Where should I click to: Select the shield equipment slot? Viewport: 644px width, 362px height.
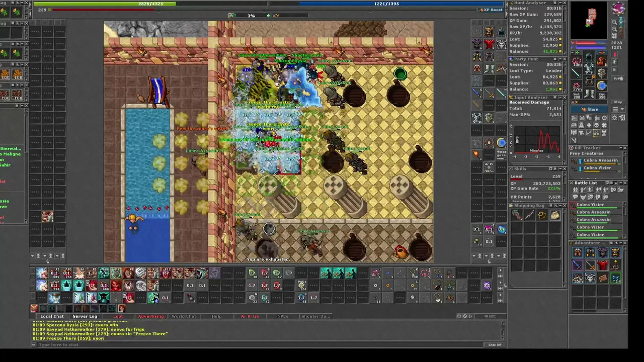602,74
